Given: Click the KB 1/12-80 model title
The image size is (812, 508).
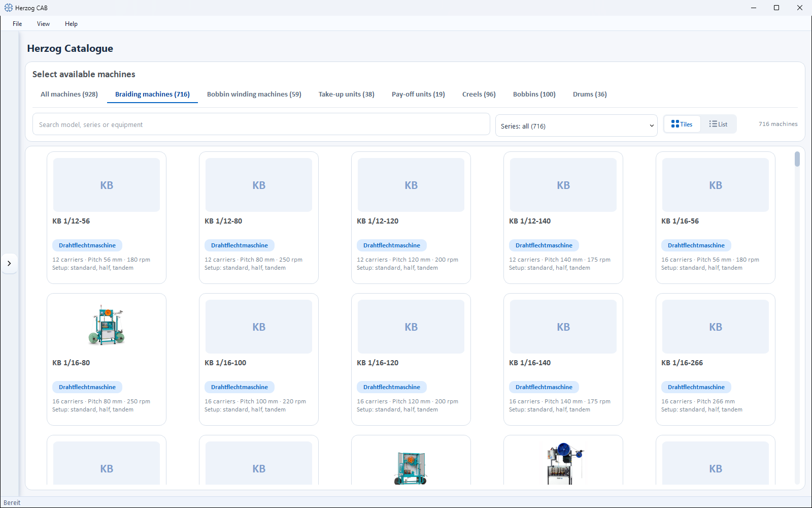Looking at the screenshot, I should (x=223, y=221).
